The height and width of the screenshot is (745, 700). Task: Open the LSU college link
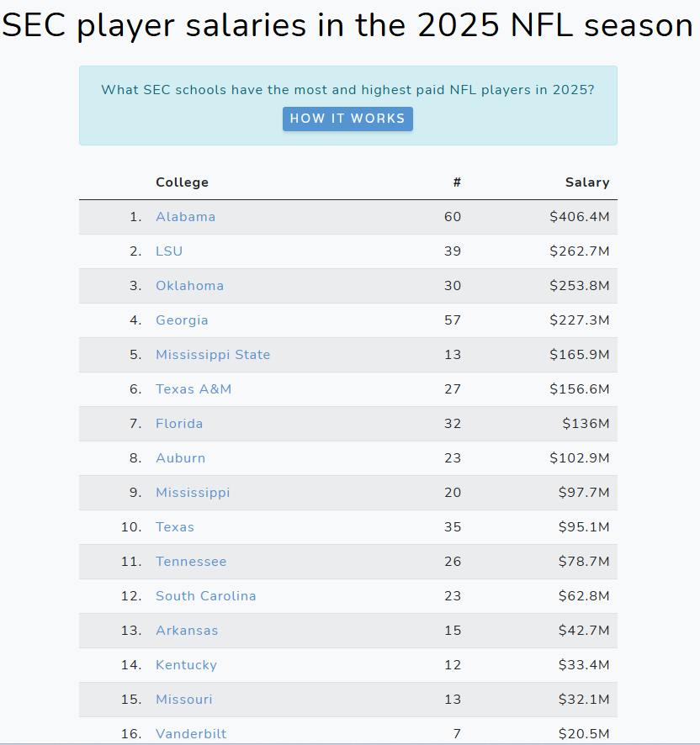169,251
